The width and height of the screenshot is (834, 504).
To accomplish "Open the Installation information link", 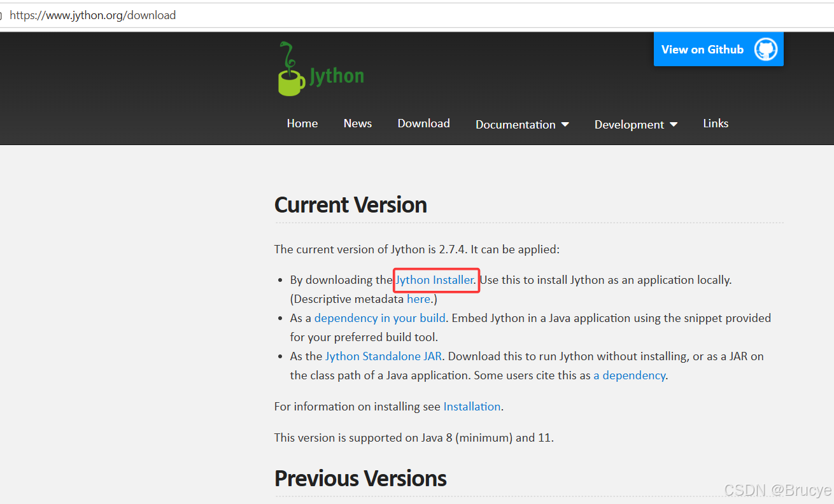I will pyautogui.click(x=472, y=407).
